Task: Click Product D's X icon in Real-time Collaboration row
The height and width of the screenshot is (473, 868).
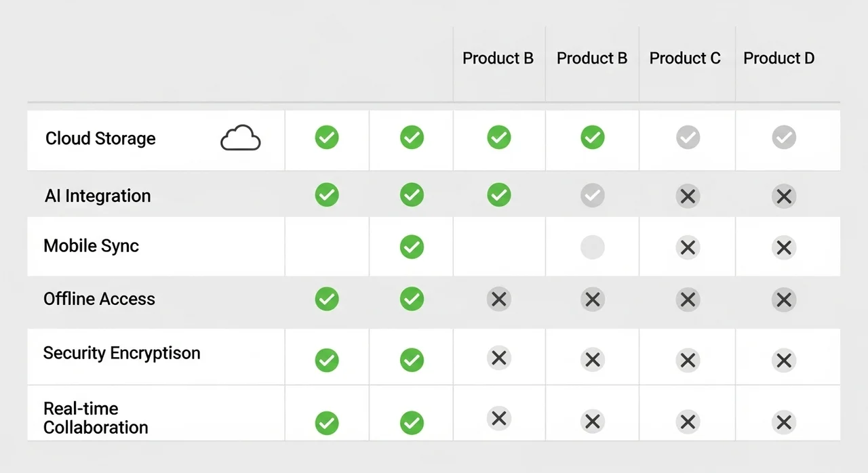Action: pos(784,423)
